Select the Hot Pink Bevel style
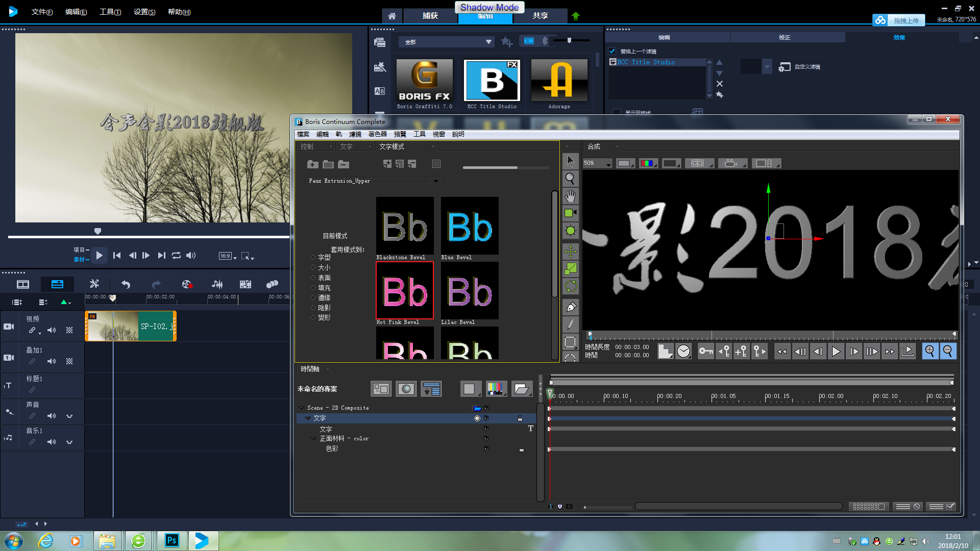 click(405, 290)
